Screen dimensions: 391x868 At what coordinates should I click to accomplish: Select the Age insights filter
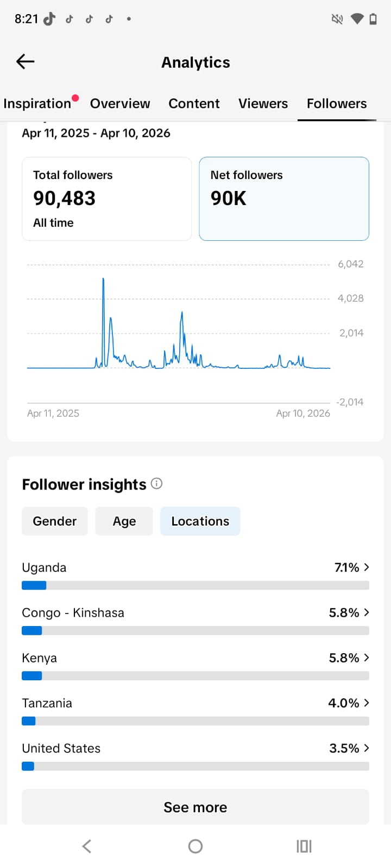[124, 521]
